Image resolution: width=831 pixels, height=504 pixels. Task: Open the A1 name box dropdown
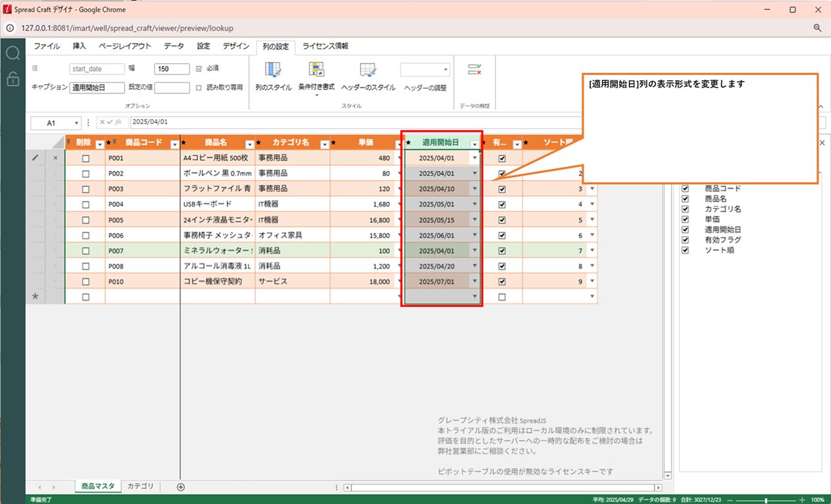[77, 122]
